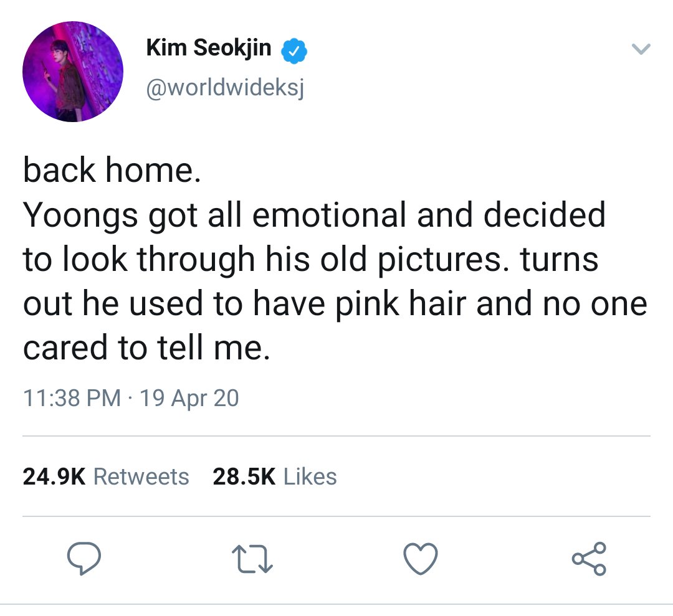Retweet using the arrows icon
673x616 pixels.
pyautogui.click(x=252, y=559)
